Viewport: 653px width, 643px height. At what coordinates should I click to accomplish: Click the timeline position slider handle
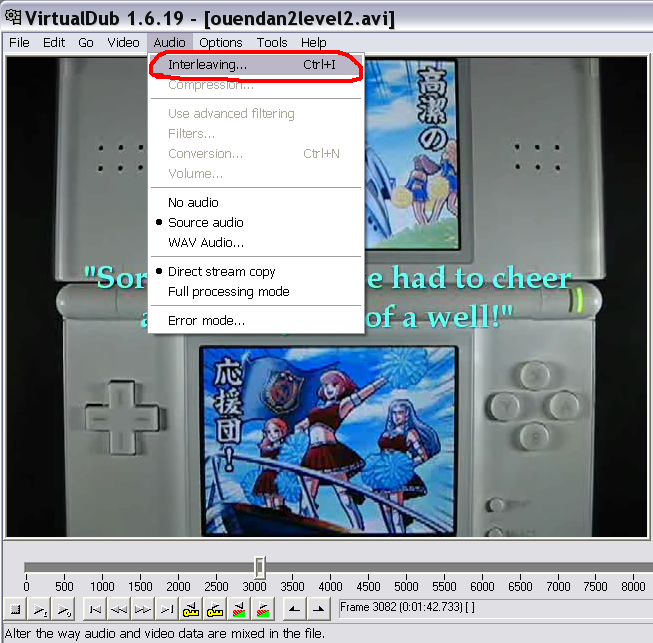coord(259,567)
